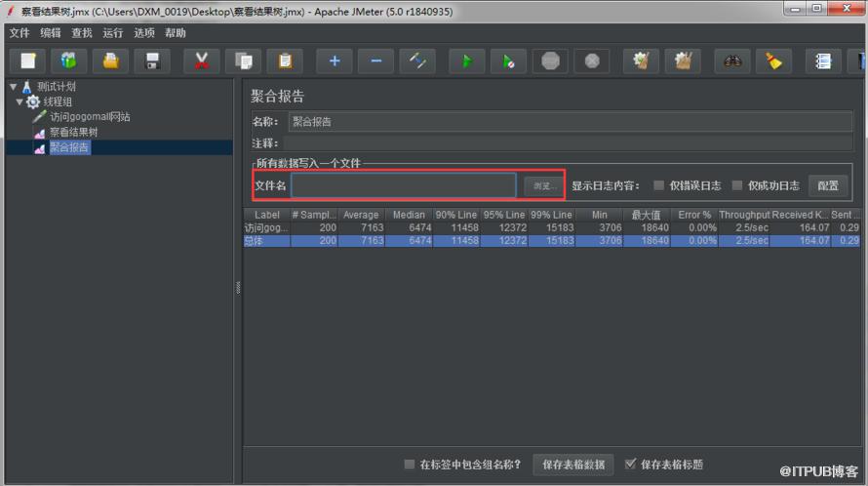Click the Cut scissors icon
Viewport: 868px width, 486px height.
point(202,61)
